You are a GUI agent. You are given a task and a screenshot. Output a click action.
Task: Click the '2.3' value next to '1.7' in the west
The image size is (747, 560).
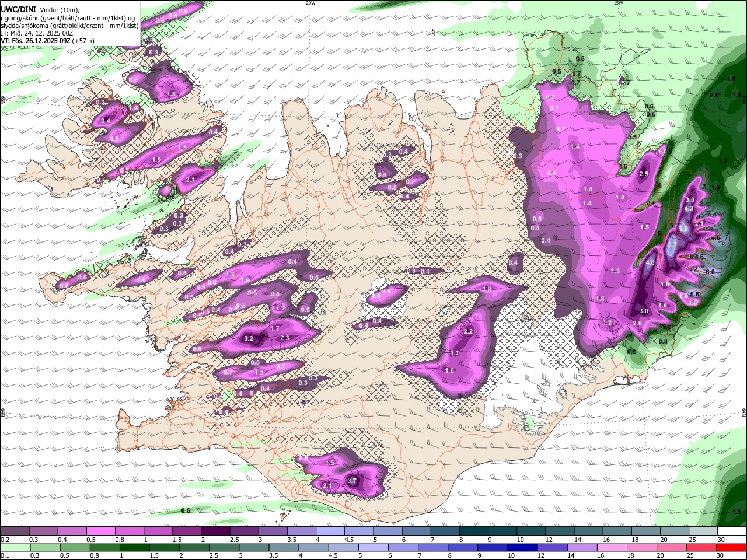[285, 338]
